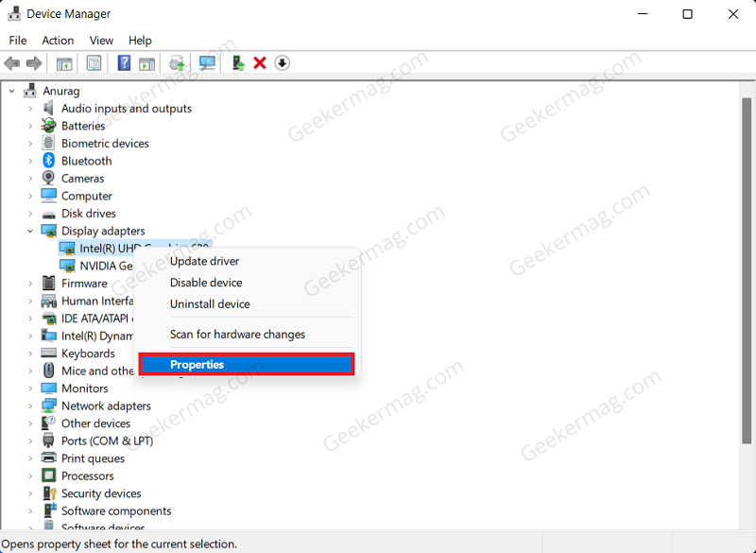The image size is (756, 553).
Task: Click the Batteries category icon
Action: [48, 126]
